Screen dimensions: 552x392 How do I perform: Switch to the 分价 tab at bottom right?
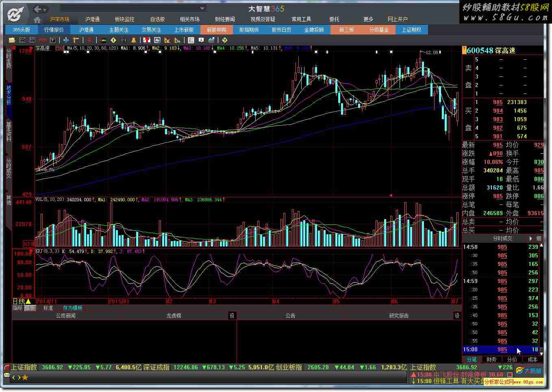[x=512, y=359]
